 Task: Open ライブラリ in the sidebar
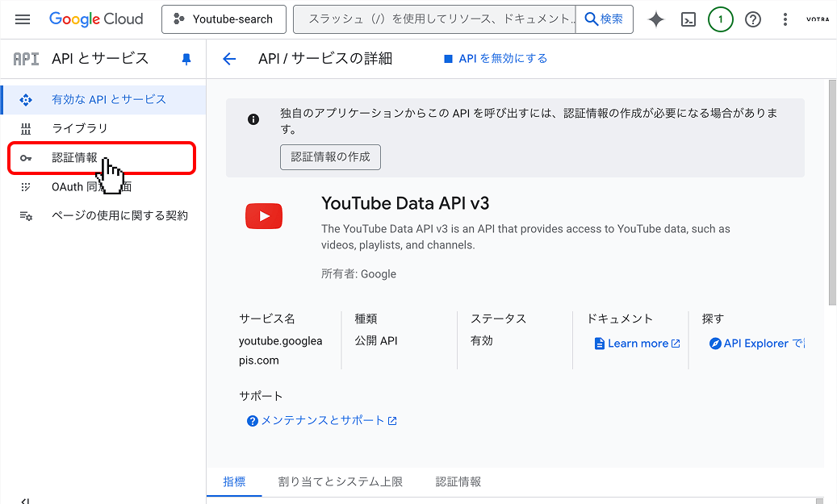tap(103, 128)
